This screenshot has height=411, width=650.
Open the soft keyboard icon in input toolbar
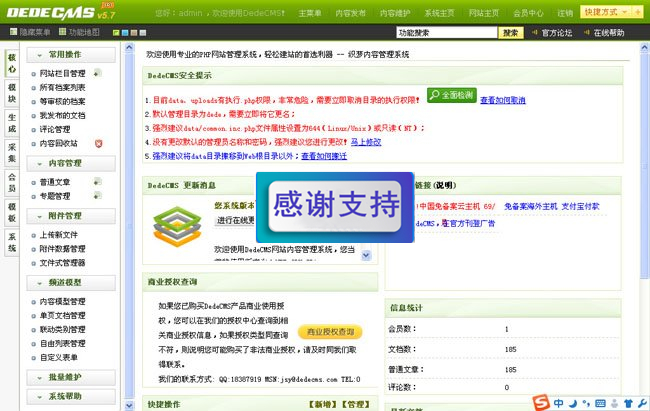tap(600, 403)
